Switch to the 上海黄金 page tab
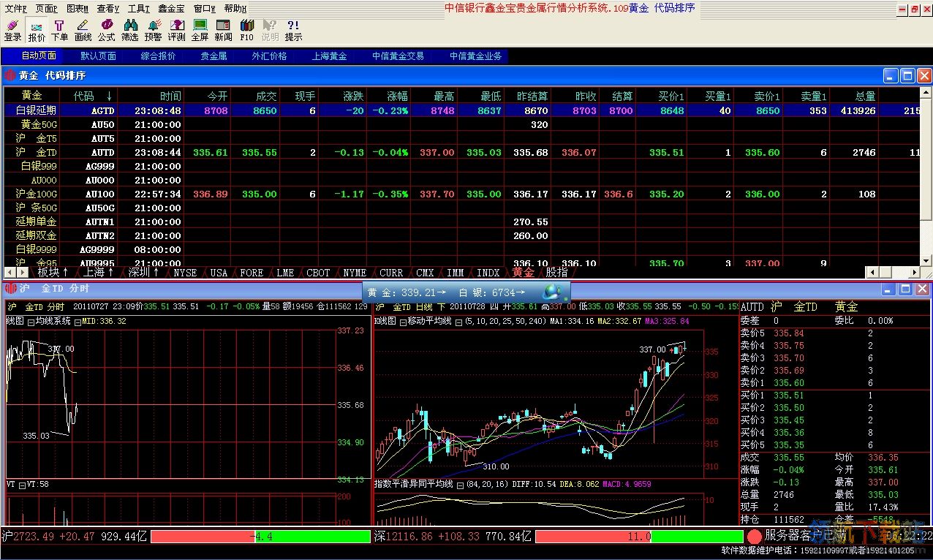Image resolution: width=933 pixels, height=560 pixels. (329, 56)
